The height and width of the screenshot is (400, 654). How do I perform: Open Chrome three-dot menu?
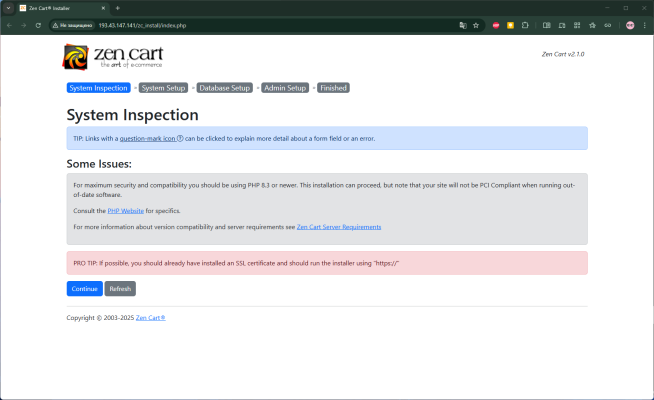pos(645,24)
